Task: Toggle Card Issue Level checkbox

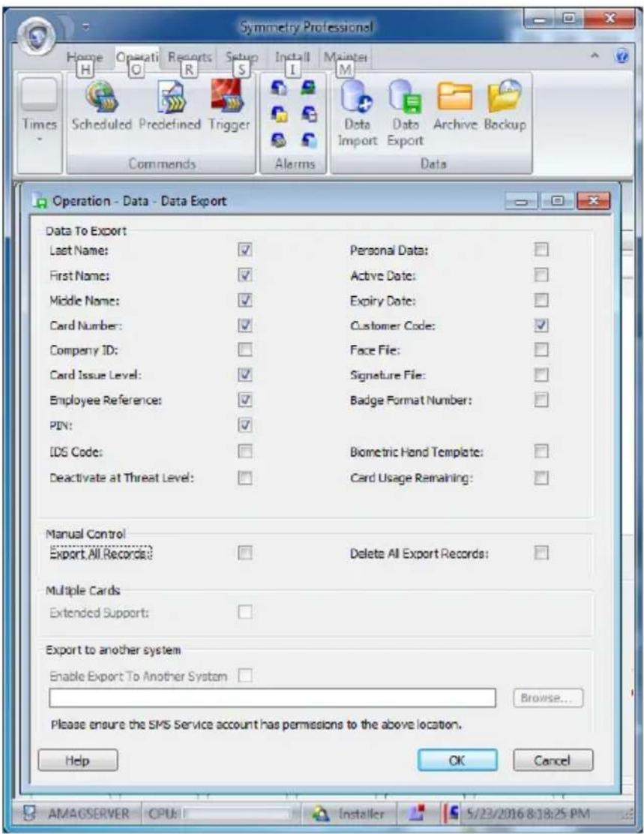Action: coord(244,375)
